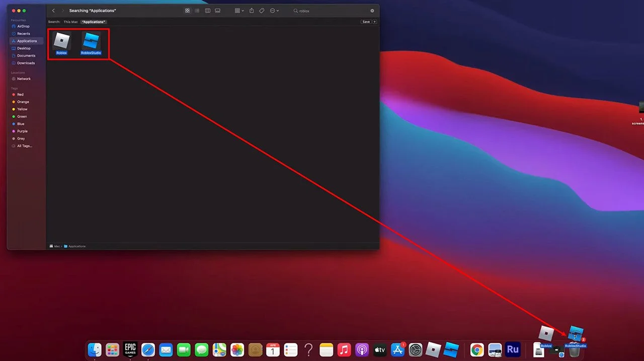Image resolution: width=644 pixels, height=361 pixels.
Task: Click the Save search button
Action: (366, 22)
